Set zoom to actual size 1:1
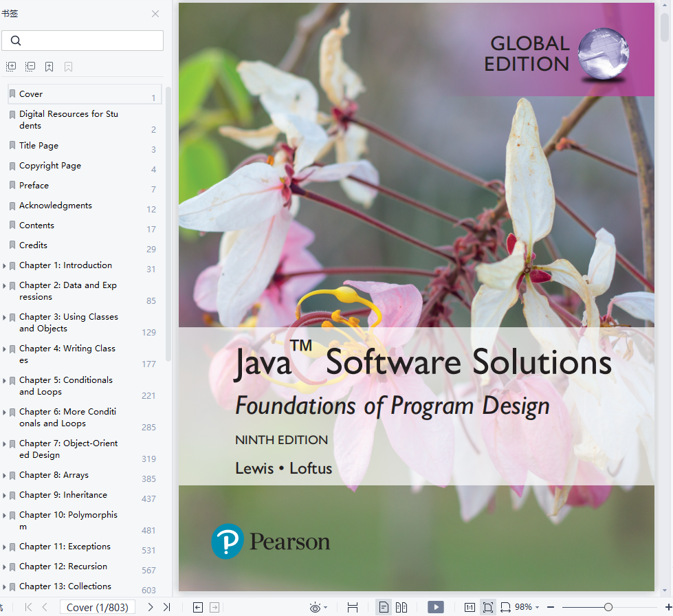The width and height of the screenshot is (673, 616). coord(470,608)
